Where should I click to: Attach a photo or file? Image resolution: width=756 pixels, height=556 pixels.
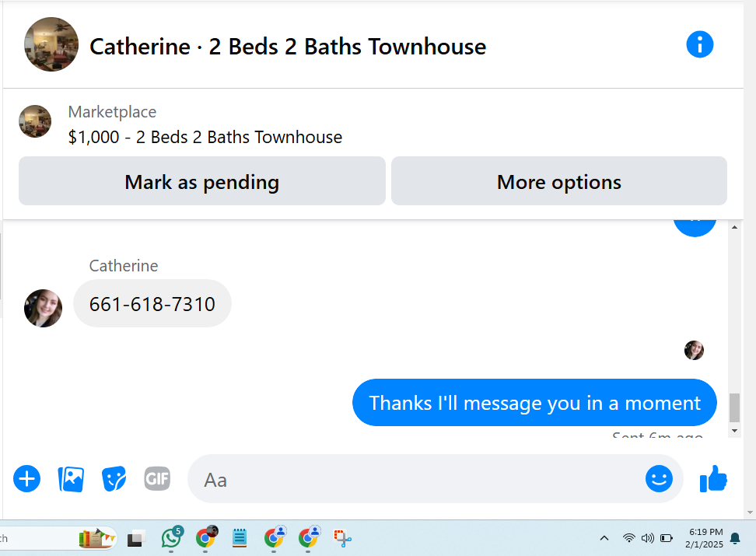[71, 479]
